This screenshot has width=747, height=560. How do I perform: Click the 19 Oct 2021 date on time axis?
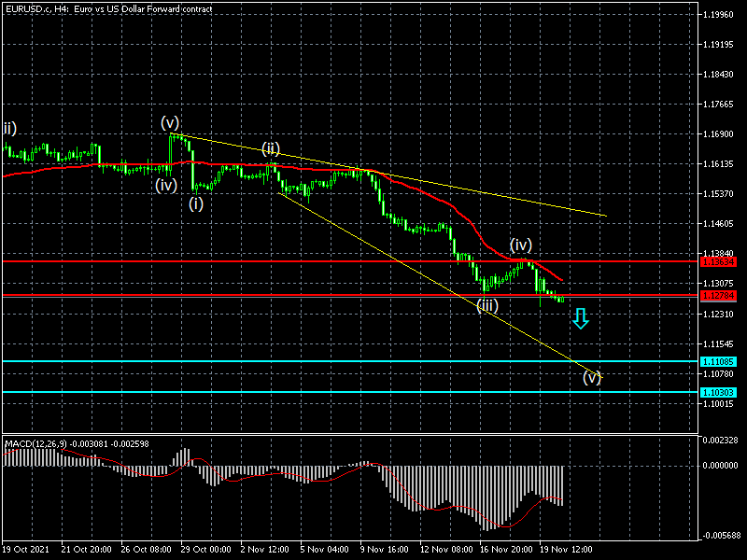pyautogui.click(x=25, y=550)
